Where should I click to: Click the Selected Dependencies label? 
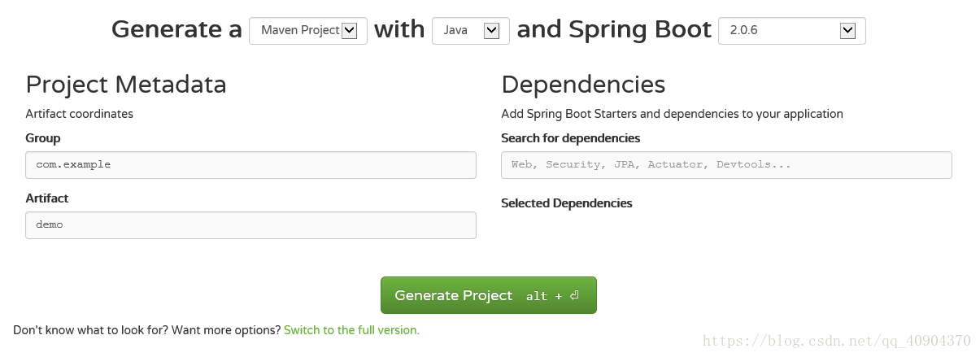point(567,203)
